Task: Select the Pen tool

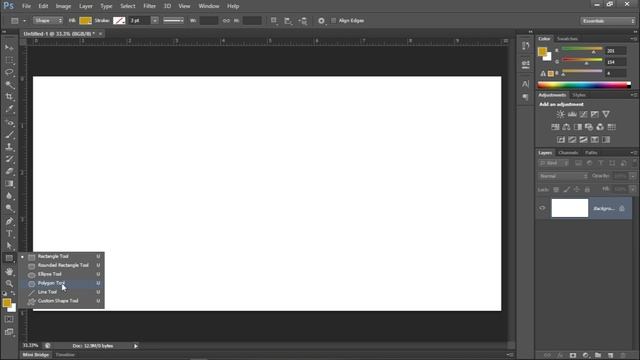Action: click(9, 222)
